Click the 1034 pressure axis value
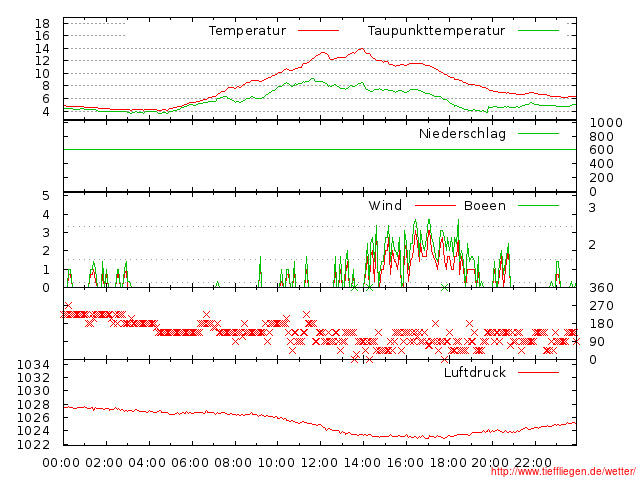The width and height of the screenshot is (640, 480). point(34,364)
